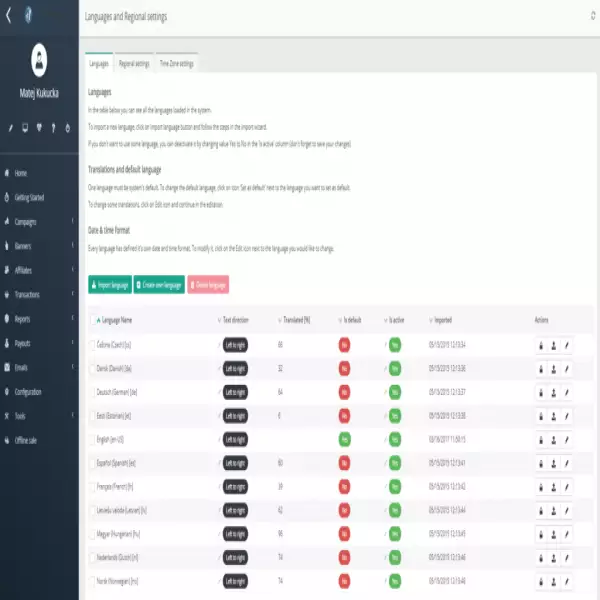This screenshot has width=600, height=600.
Task: Open Configuration from the sidebar
Action: pyautogui.click(x=28, y=392)
